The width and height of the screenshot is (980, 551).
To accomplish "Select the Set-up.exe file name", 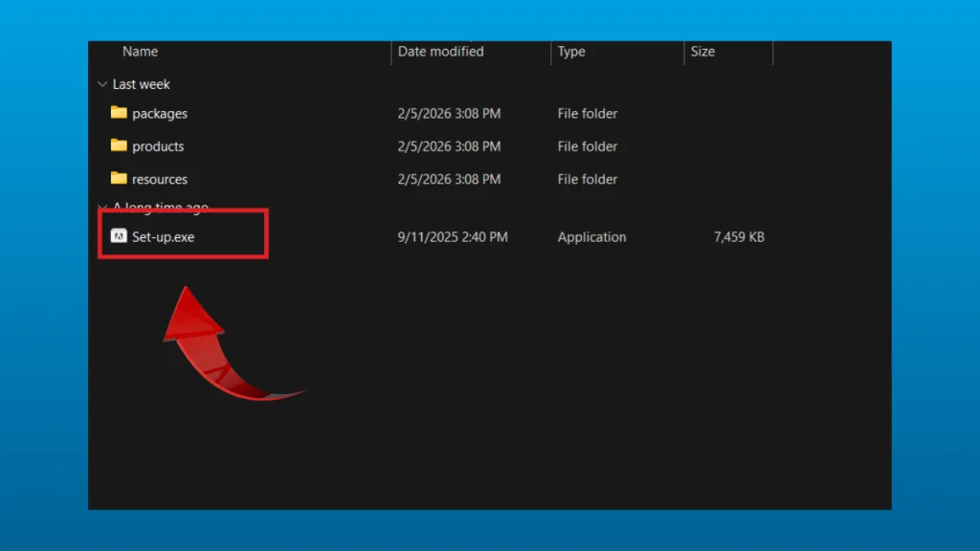I will (163, 237).
